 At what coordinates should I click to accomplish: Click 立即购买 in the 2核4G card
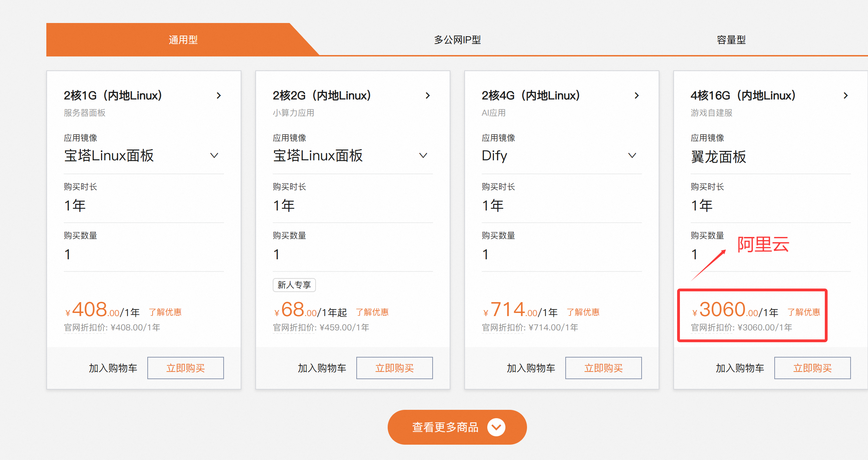[x=604, y=368]
